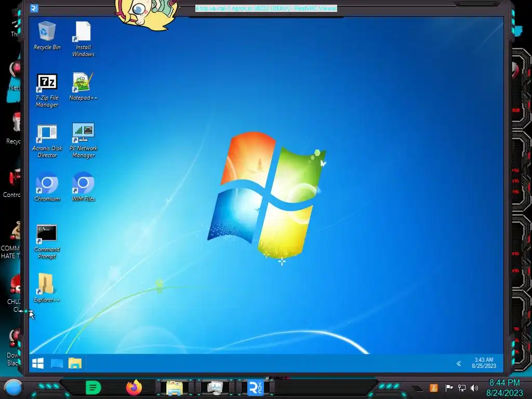Switch to RealVNC Viewer on host taskbar
The image size is (532, 399).
click(256, 388)
